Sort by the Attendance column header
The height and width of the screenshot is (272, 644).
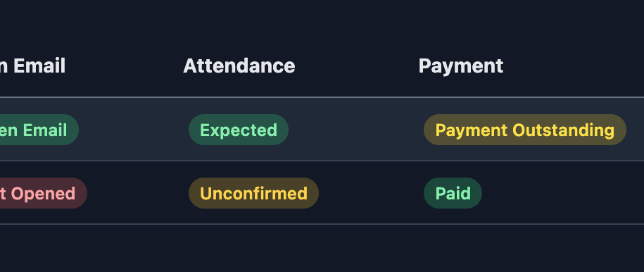(x=239, y=66)
